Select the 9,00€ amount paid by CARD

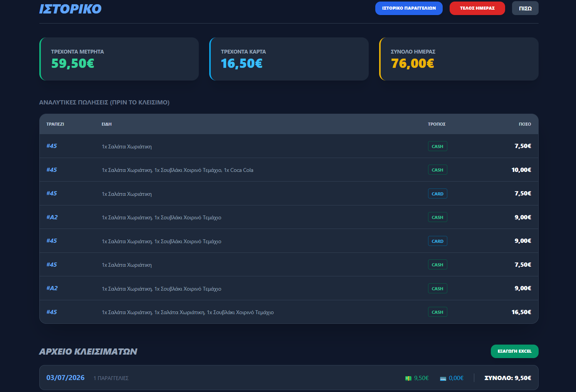523,241
